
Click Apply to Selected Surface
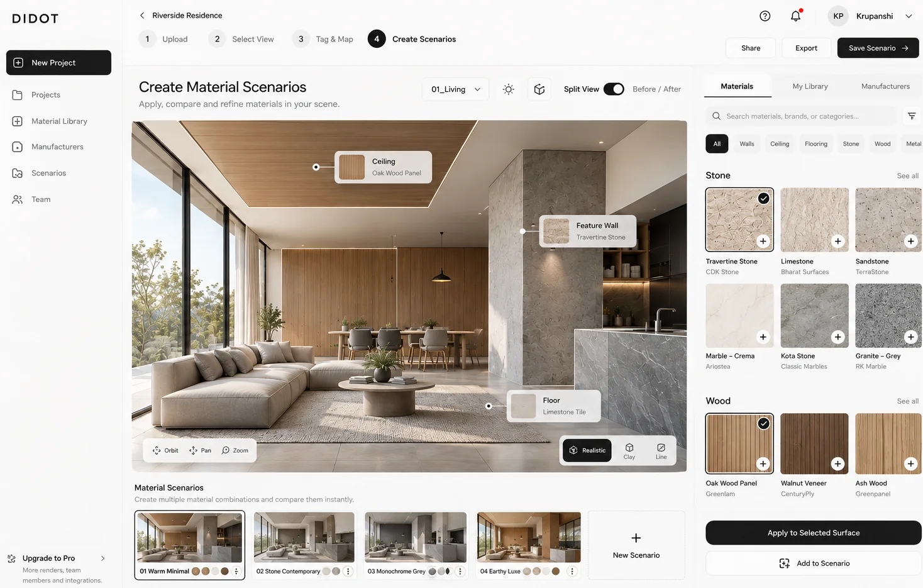(813, 533)
